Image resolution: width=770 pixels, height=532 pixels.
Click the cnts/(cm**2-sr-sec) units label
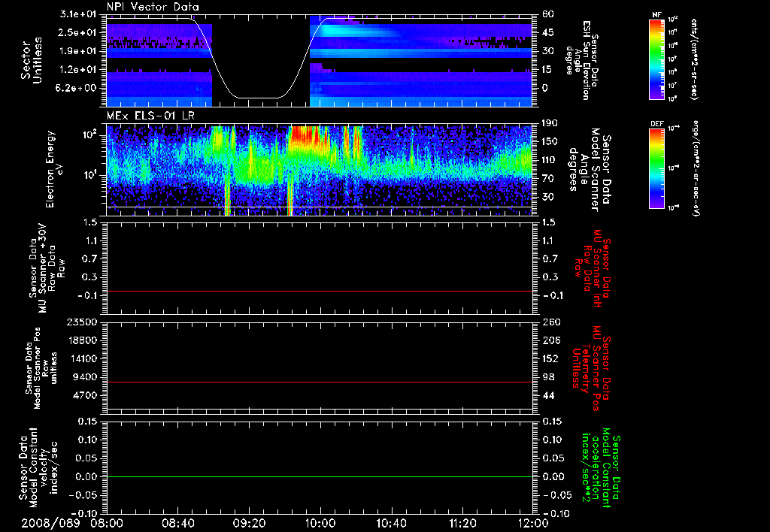pyautogui.click(x=694, y=59)
